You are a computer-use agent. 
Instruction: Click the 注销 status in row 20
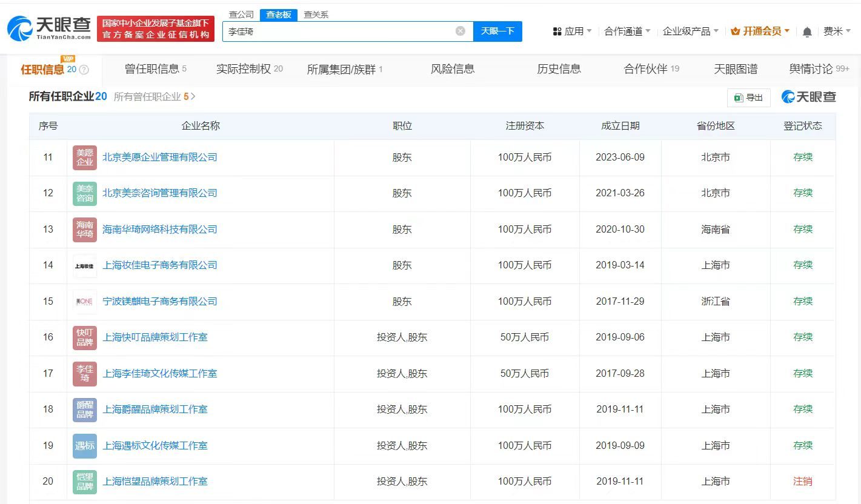coord(803,482)
